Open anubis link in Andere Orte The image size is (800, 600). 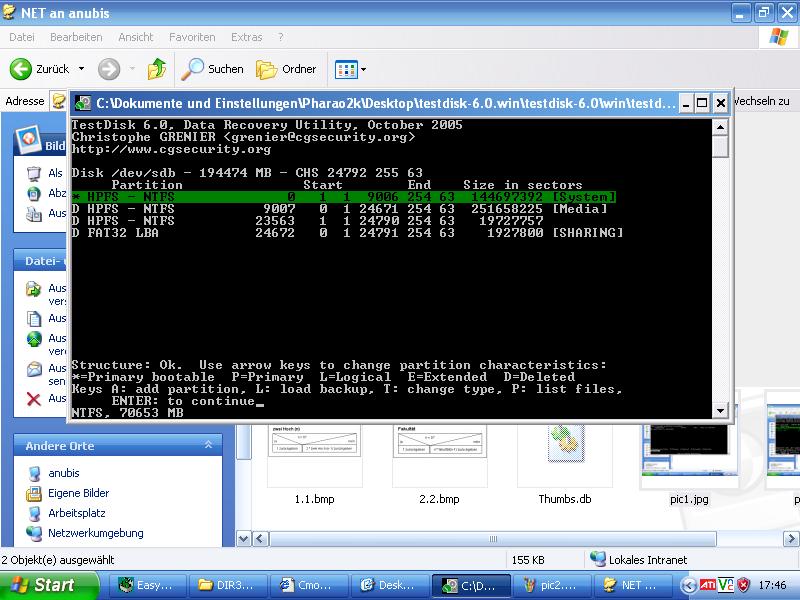click(64, 473)
